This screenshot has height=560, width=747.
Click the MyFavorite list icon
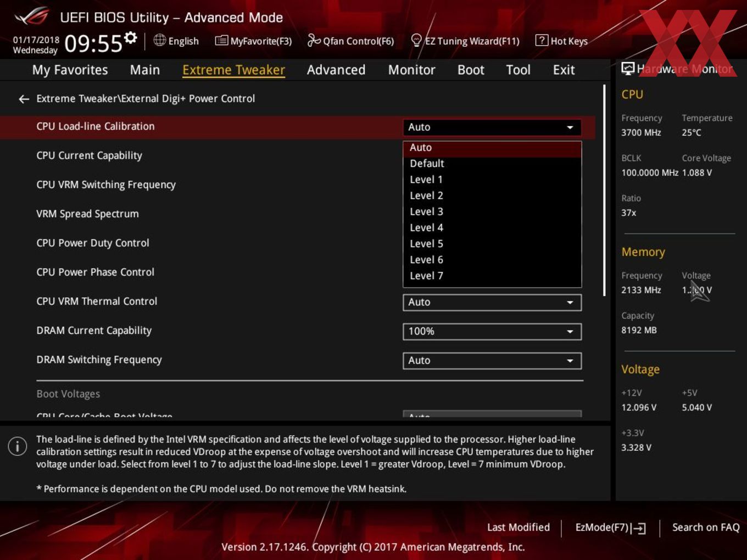[x=221, y=41]
